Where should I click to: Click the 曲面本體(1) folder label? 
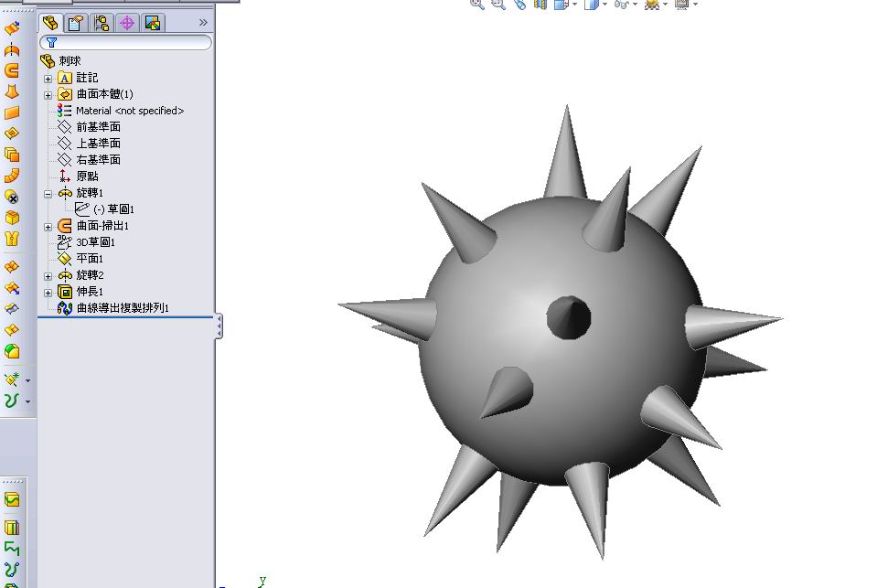[104, 94]
